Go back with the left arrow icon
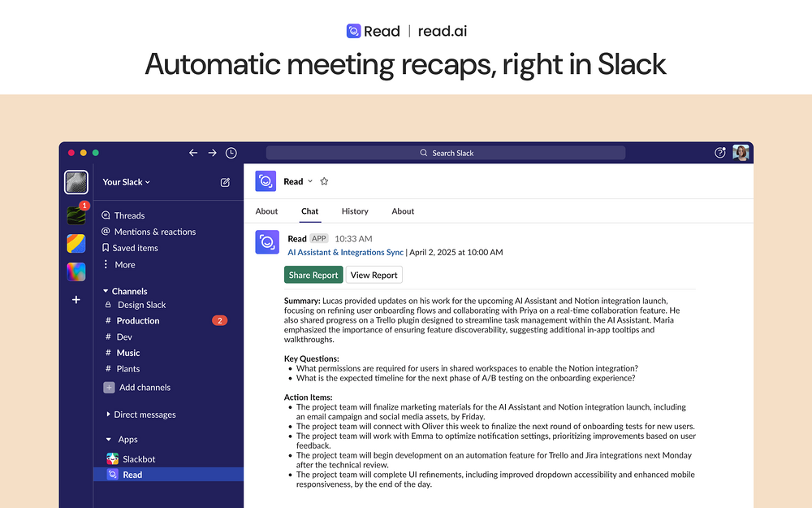Image resolution: width=812 pixels, height=508 pixels. point(193,153)
